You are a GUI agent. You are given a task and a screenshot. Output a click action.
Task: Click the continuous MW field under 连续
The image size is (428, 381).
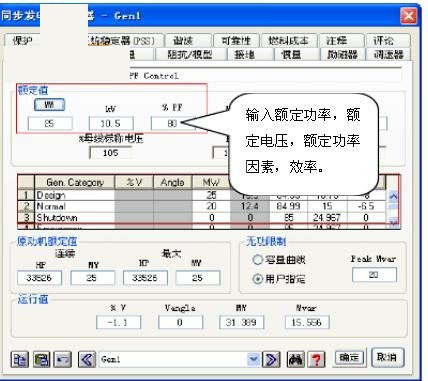tap(92, 278)
